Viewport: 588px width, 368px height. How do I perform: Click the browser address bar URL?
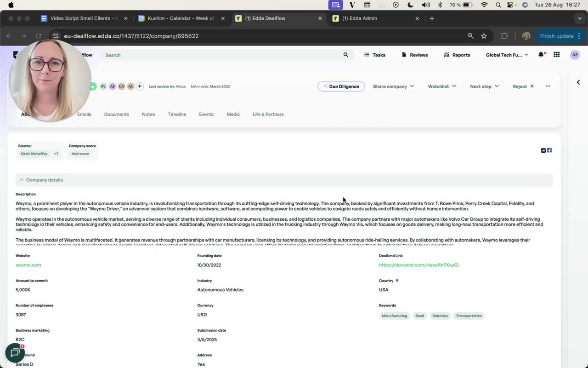[131, 36]
